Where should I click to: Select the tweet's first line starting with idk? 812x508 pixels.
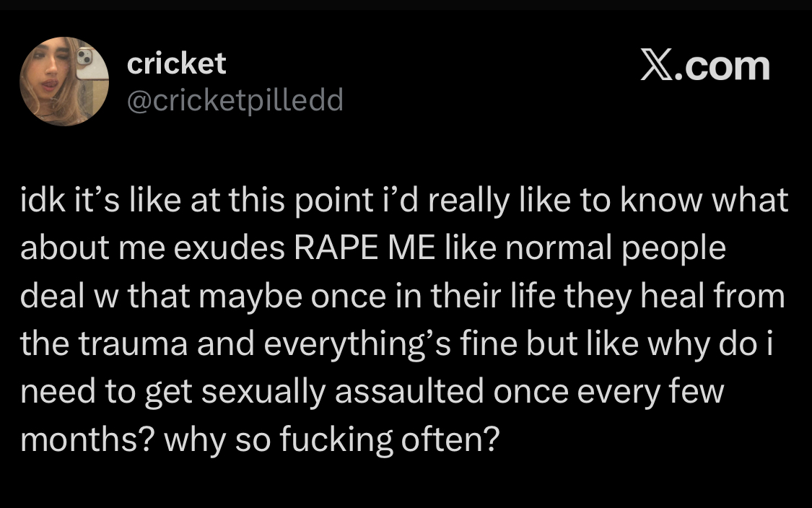click(404, 201)
